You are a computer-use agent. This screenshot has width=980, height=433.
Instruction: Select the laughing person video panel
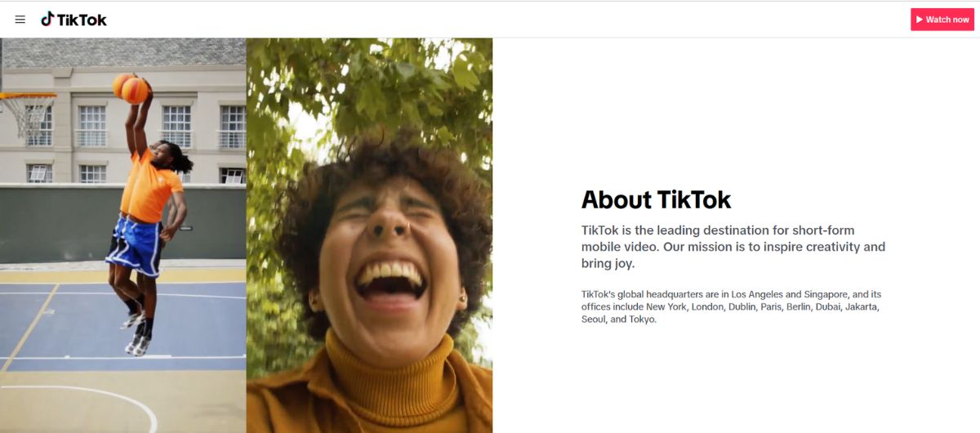(369, 235)
